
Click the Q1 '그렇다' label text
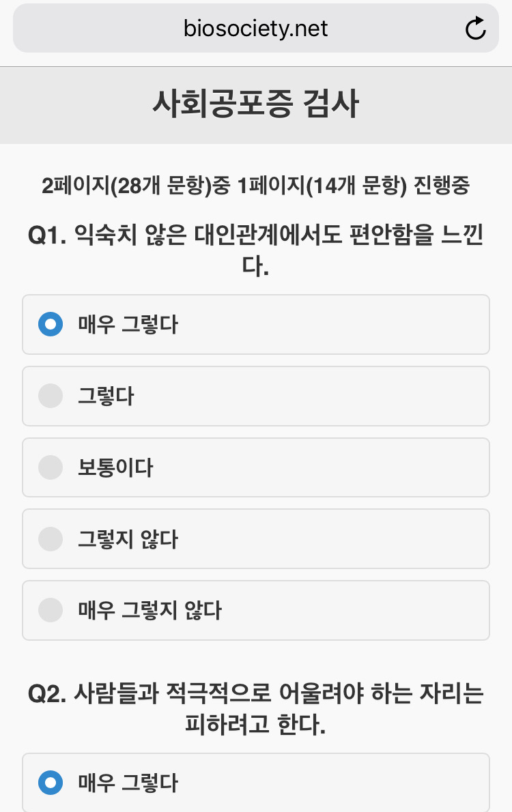pyautogui.click(x=106, y=396)
